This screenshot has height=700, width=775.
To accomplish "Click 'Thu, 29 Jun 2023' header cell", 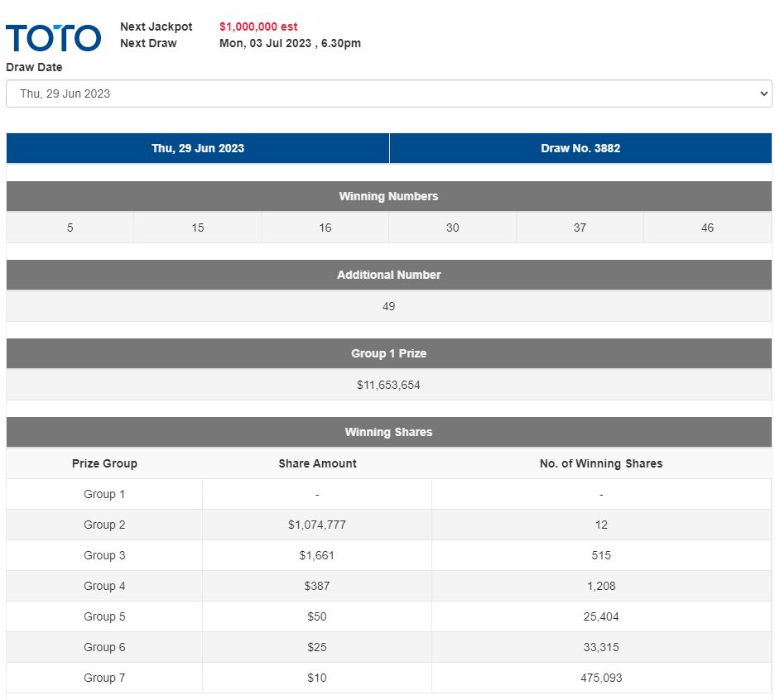I will coord(198,148).
